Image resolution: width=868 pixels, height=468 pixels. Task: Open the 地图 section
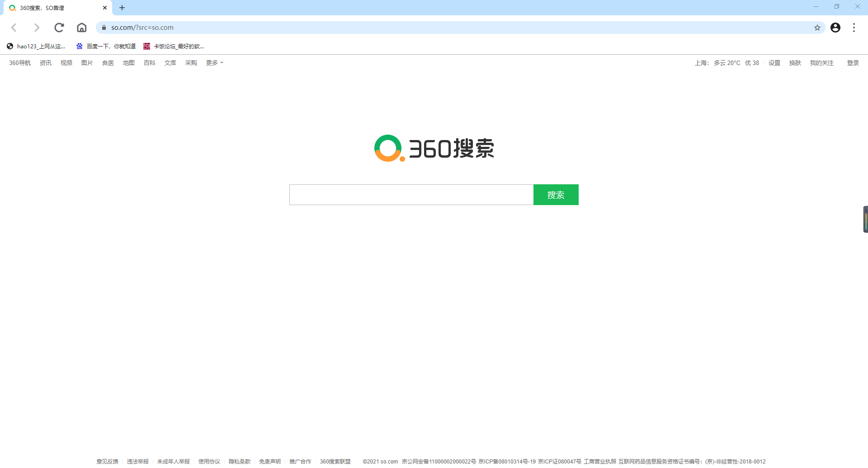[x=129, y=63]
